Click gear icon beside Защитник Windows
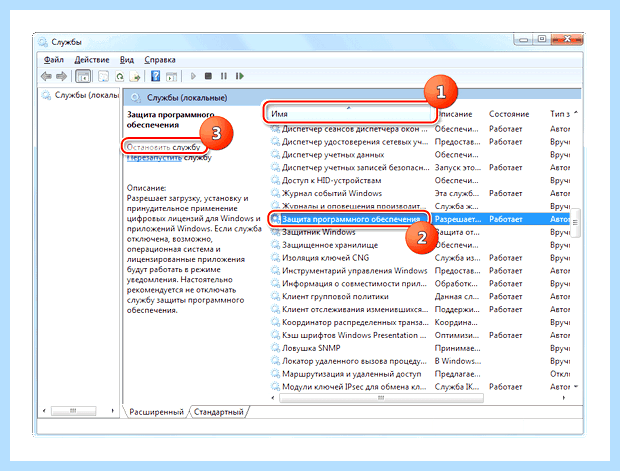Viewport: 620px width, 471px height. (x=275, y=232)
